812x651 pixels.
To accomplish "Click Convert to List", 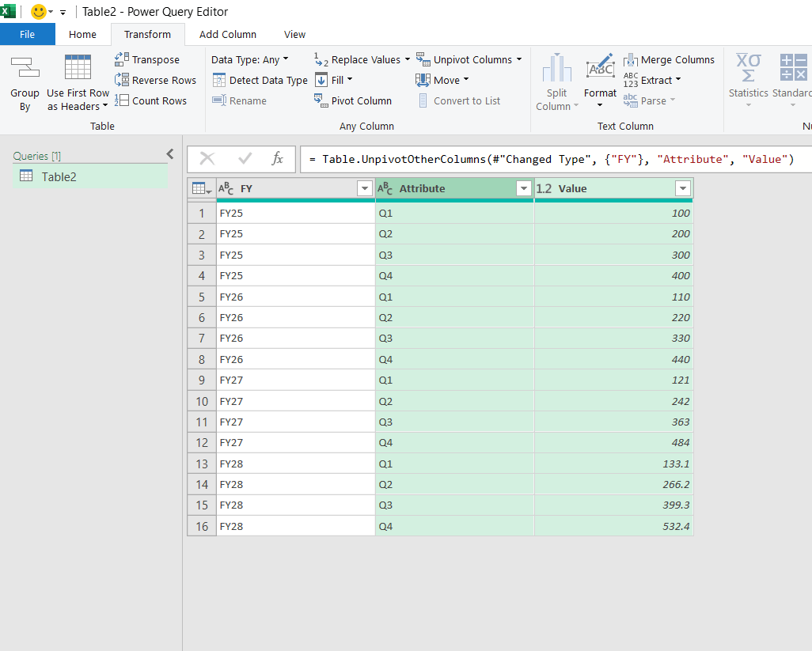I will click(x=459, y=101).
